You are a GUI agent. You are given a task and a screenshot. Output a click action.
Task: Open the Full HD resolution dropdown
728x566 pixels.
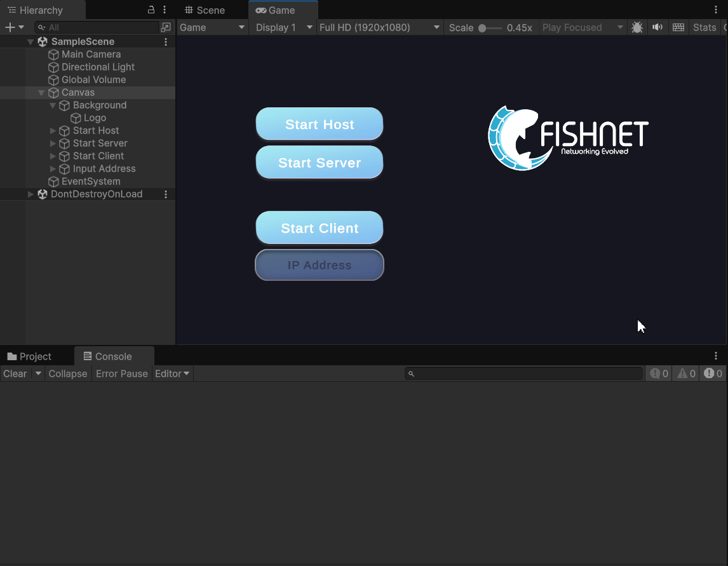[x=379, y=27]
